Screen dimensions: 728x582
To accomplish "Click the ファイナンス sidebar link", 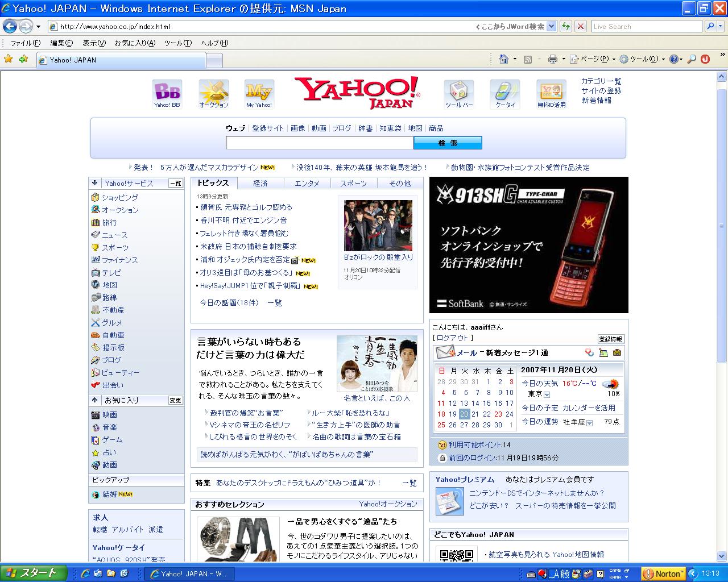I will (120, 260).
